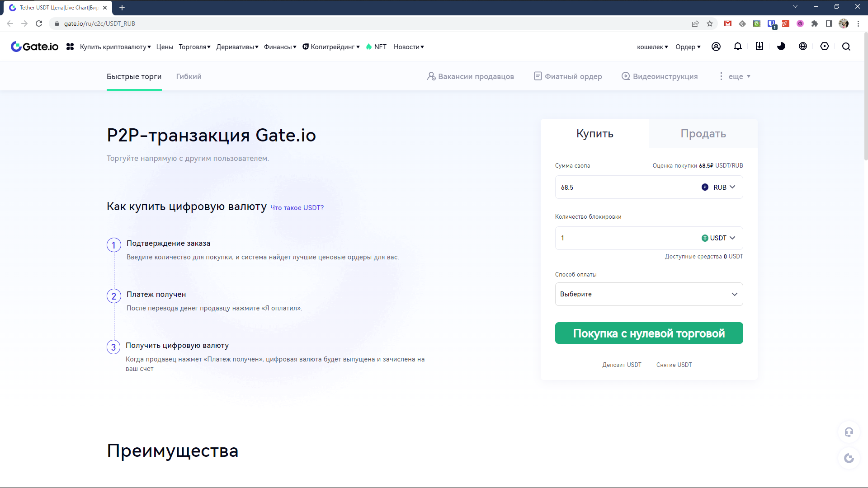This screenshot has height=488, width=868.
Task: Open the apps grid menu icon
Action: tap(70, 47)
